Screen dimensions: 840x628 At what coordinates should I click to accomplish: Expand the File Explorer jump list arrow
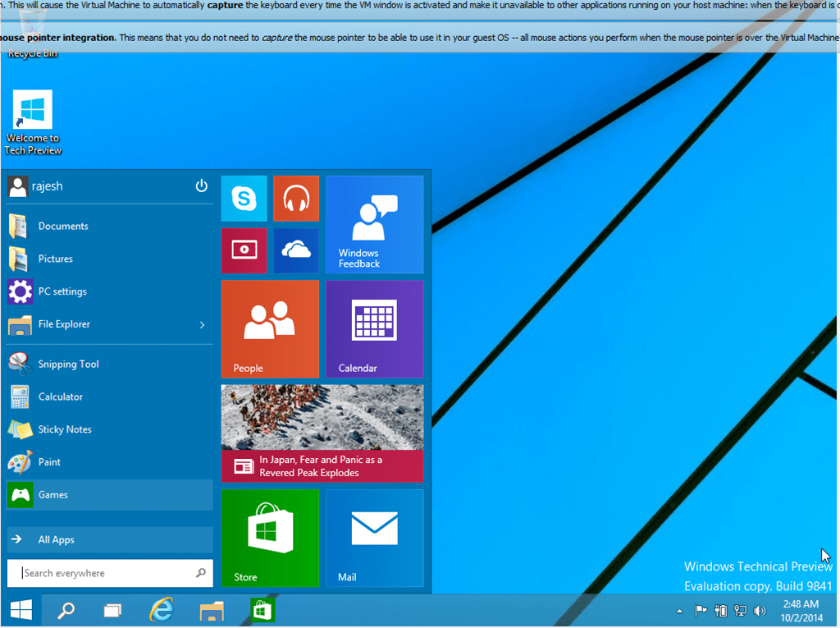[x=202, y=324]
